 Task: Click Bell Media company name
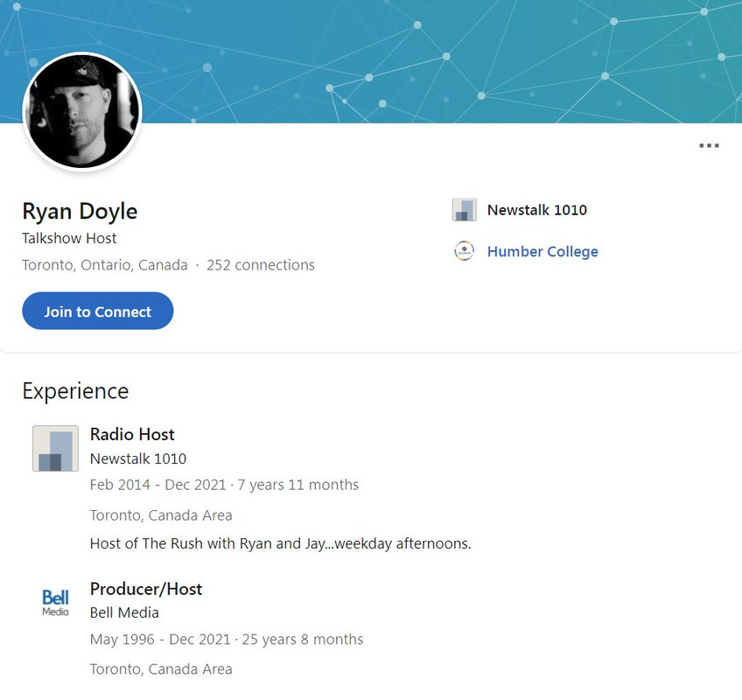pos(124,612)
